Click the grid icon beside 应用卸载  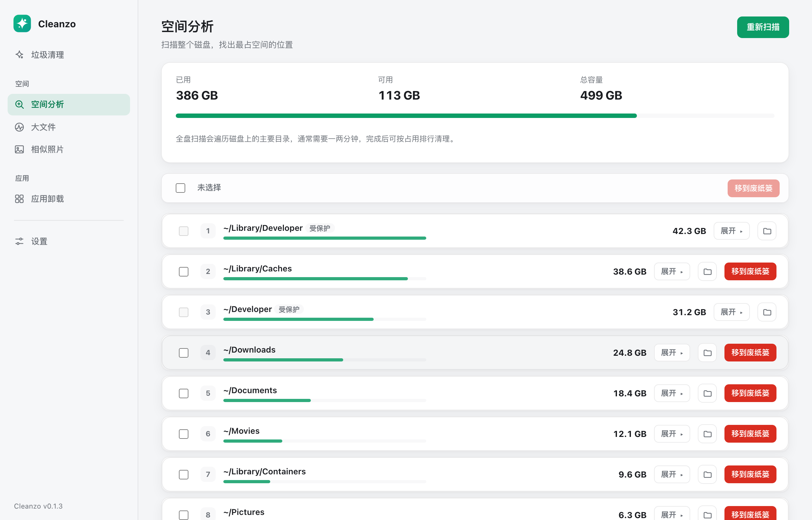(x=19, y=199)
